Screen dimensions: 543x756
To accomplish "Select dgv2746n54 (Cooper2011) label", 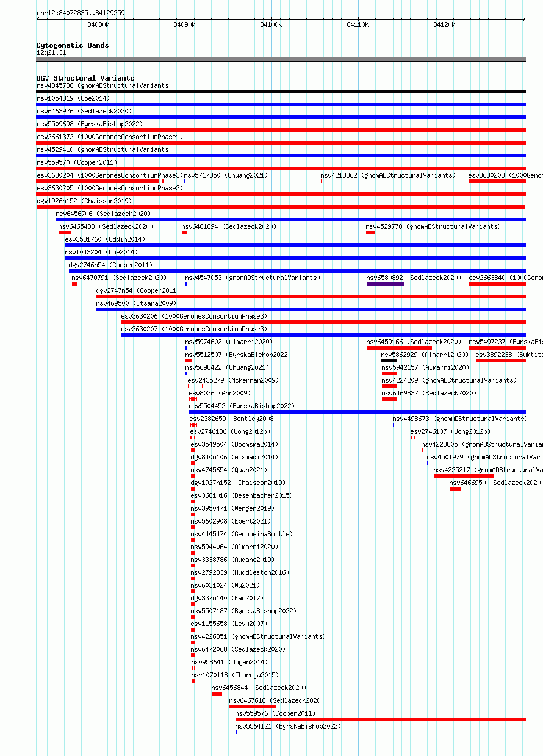I will (110, 265).
